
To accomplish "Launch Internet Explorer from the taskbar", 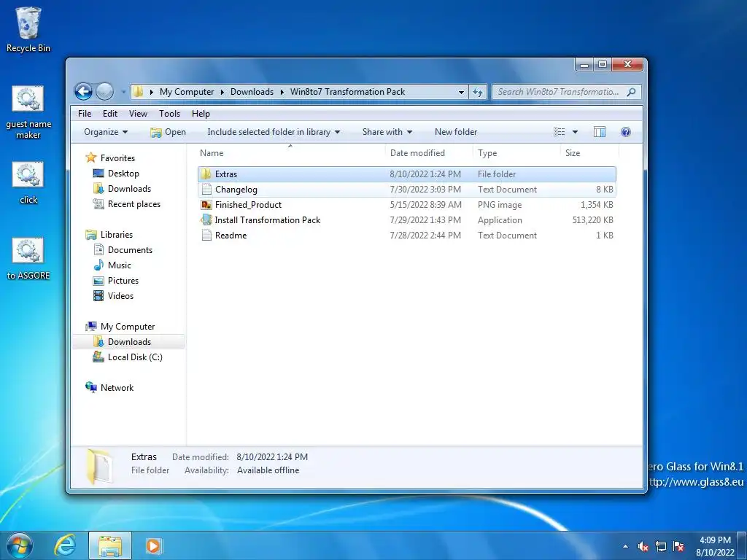I will coord(65,545).
